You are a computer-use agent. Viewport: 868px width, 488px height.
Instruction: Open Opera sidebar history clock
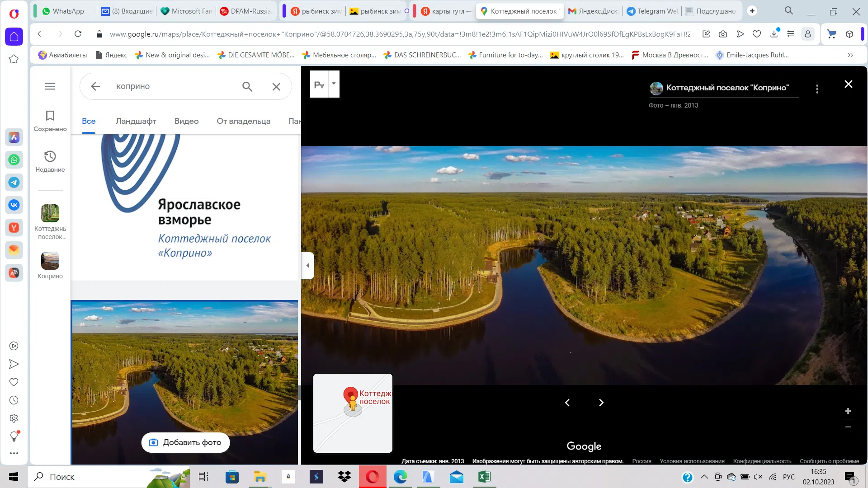pyautogui.click(x=14, y=400)
